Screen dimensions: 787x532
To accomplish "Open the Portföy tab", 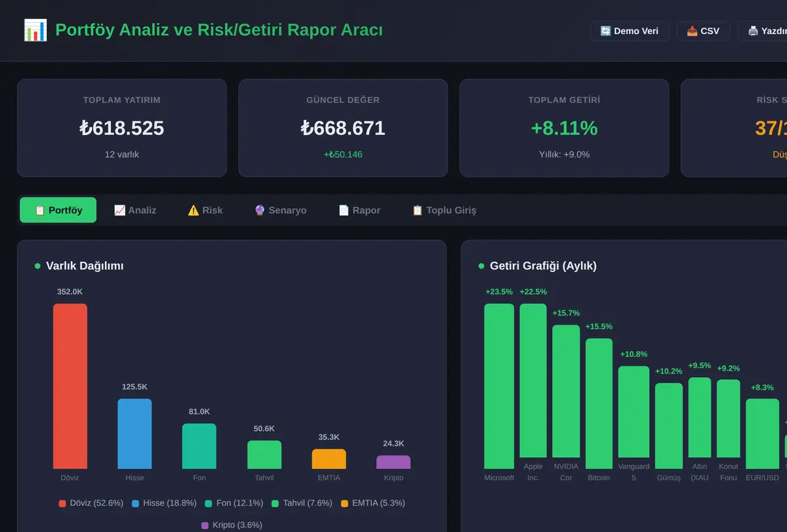I will coord(58,210).
